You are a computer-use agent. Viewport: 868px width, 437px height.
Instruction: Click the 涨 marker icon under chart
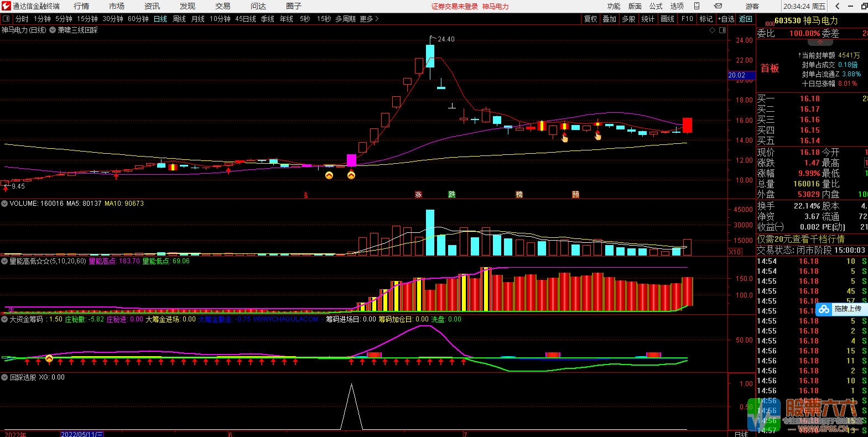(418, 195)
